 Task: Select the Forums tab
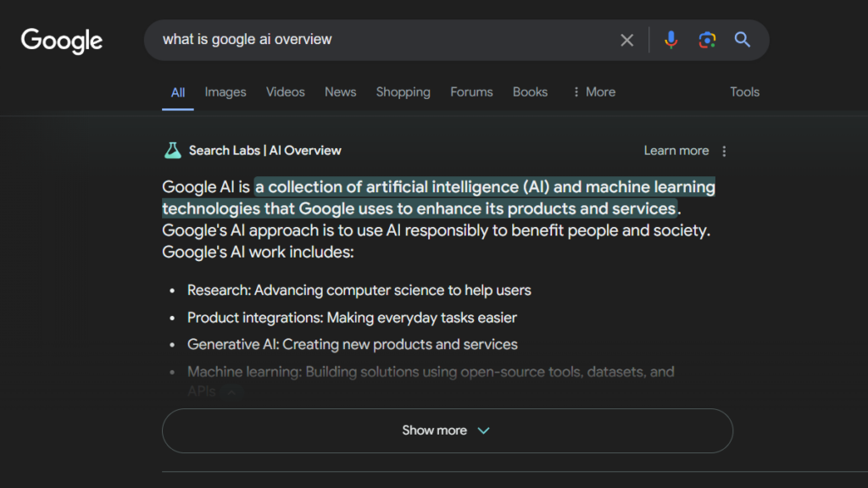click(471, 92)
